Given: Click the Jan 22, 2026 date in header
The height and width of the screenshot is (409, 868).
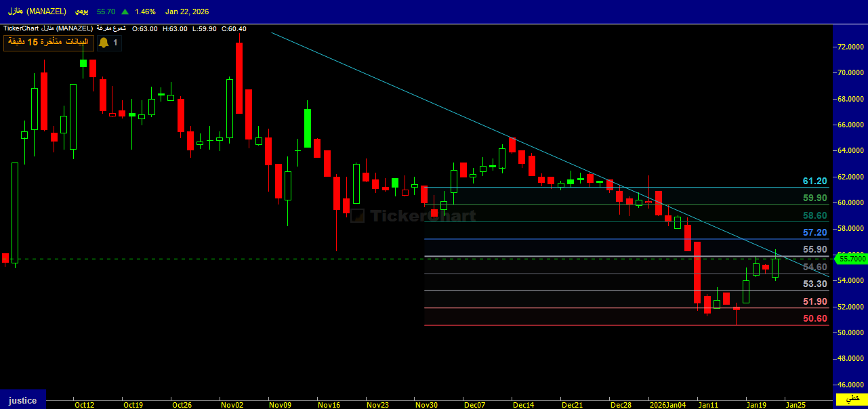Looking at the screenshot, I should click(x=188, y=12).
